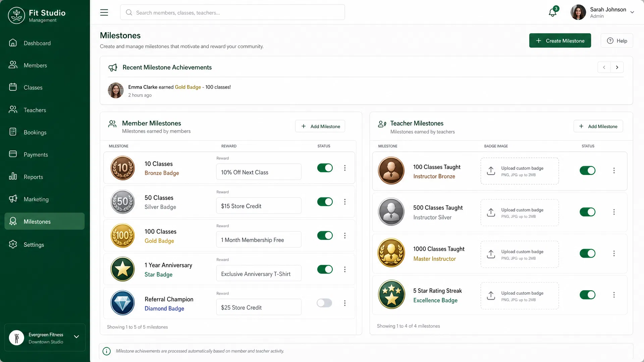The height and width of the screenshot is (362, 644).
Task: Expand the Sarah Johnson account dropdown
Action: [632, 12]
